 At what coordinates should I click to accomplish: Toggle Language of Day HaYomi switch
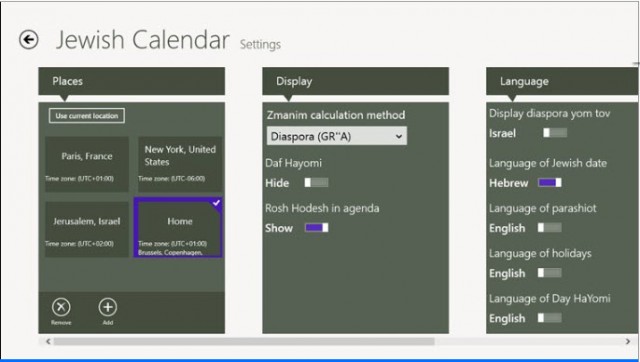coord(550,318)
